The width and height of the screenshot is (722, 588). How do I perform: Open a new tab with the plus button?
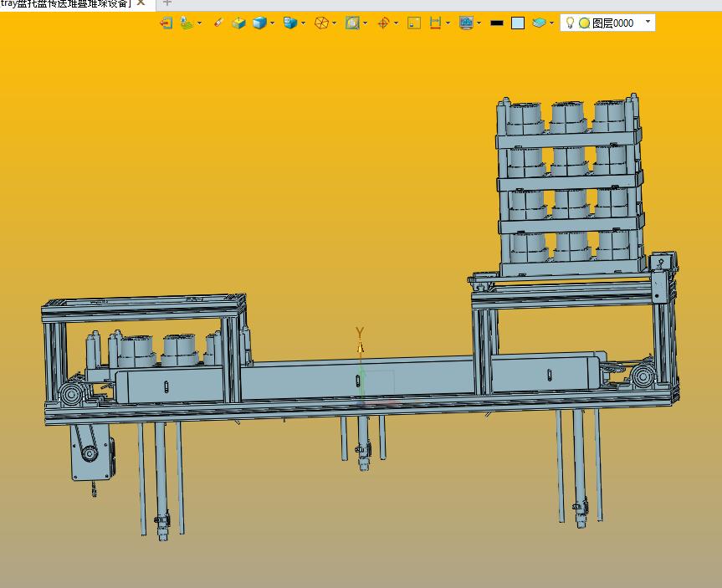[x=166, y=3]
